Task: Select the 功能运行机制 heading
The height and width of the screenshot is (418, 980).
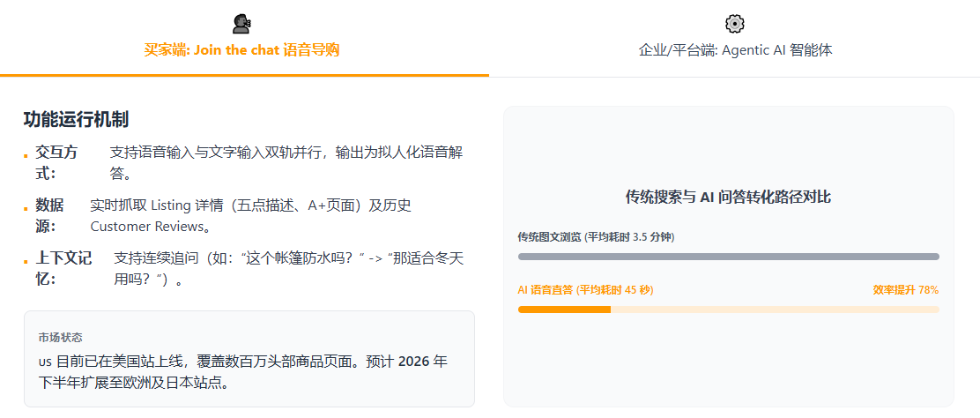Action: point(77,120)
